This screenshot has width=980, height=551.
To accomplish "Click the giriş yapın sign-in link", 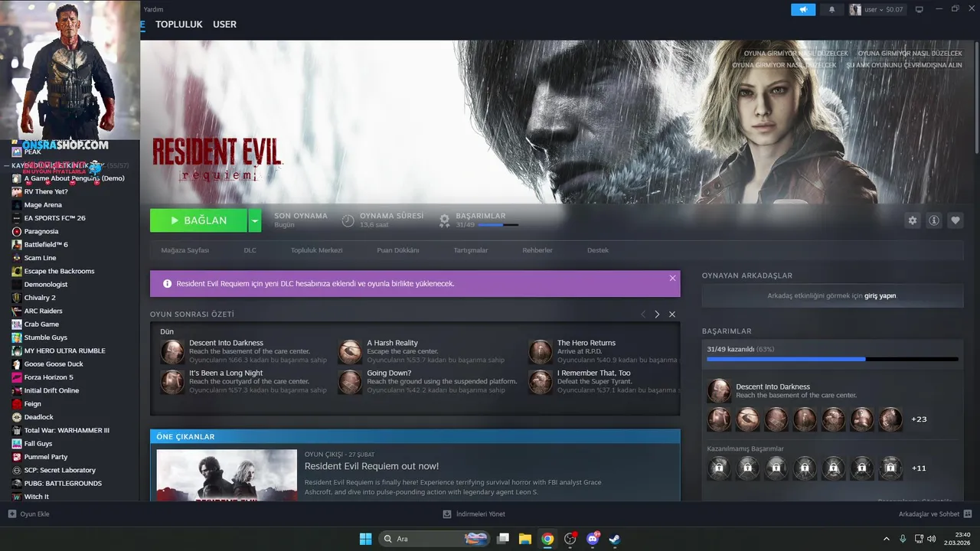I will [x=880, y=295].
